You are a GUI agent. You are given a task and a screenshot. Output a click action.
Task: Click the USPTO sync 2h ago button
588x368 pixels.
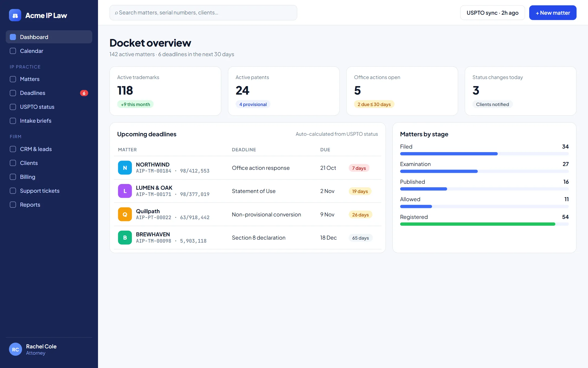(x=492, y=13)
